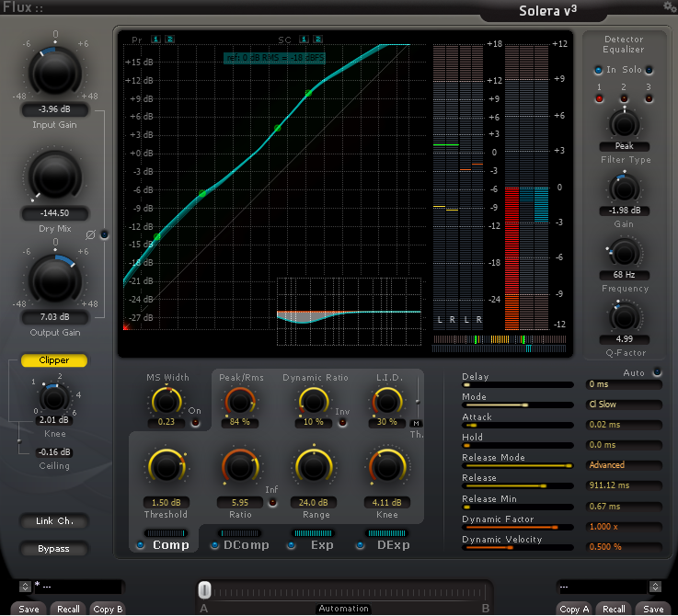Click the M button near L.I.D. threshold
This screenshot has width=678, height=616.
coord(416,423)
